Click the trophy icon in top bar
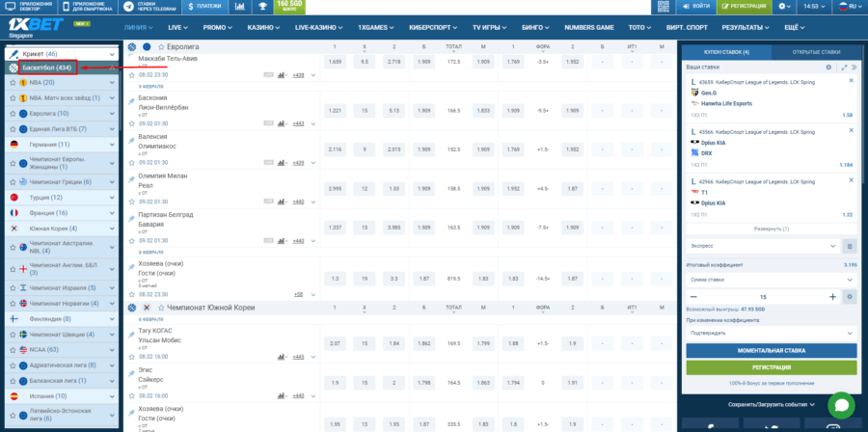The width and height of the screenshot is (868, 432). coord(263,7)
